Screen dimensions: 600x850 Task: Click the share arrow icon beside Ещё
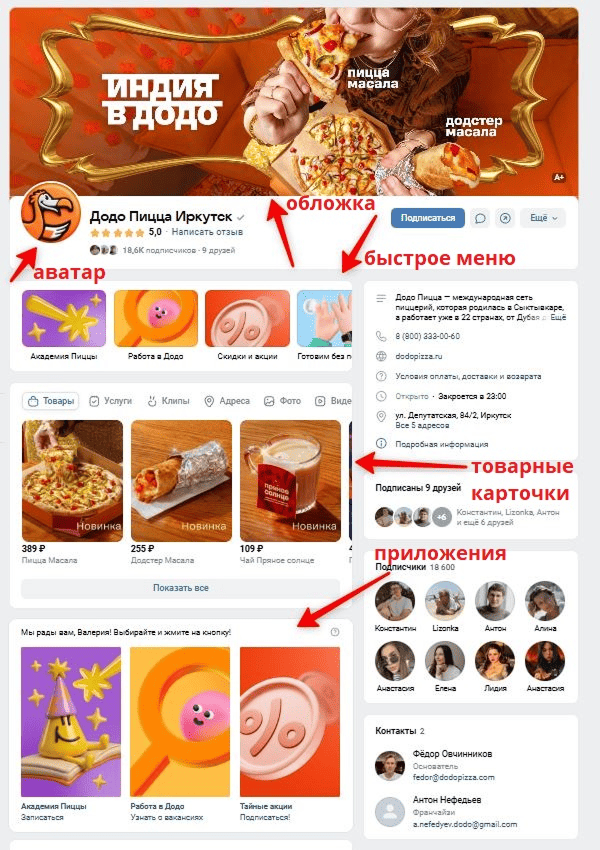pyautogui.click(x=505, y=218)
